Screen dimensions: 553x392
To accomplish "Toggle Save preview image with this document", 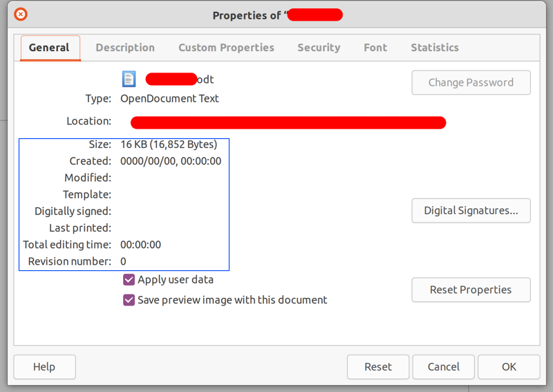I will click(x=129, y=300).
